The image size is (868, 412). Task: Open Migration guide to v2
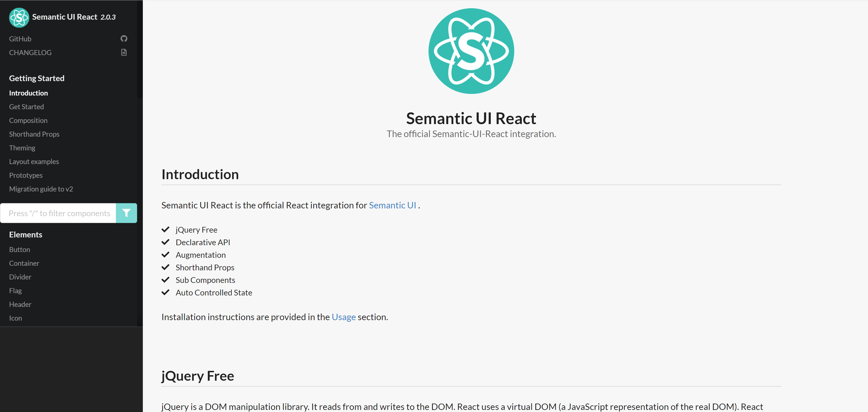(41, 189)
